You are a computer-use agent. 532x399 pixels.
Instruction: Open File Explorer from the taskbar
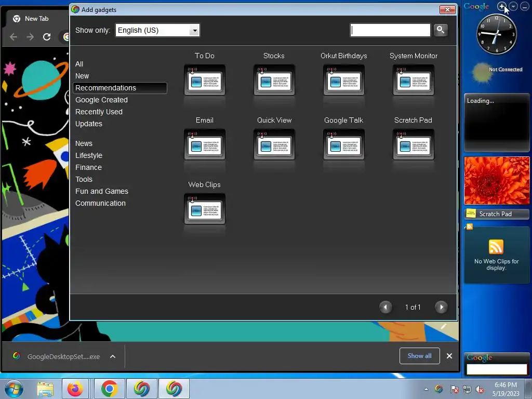tap(45, 389)
